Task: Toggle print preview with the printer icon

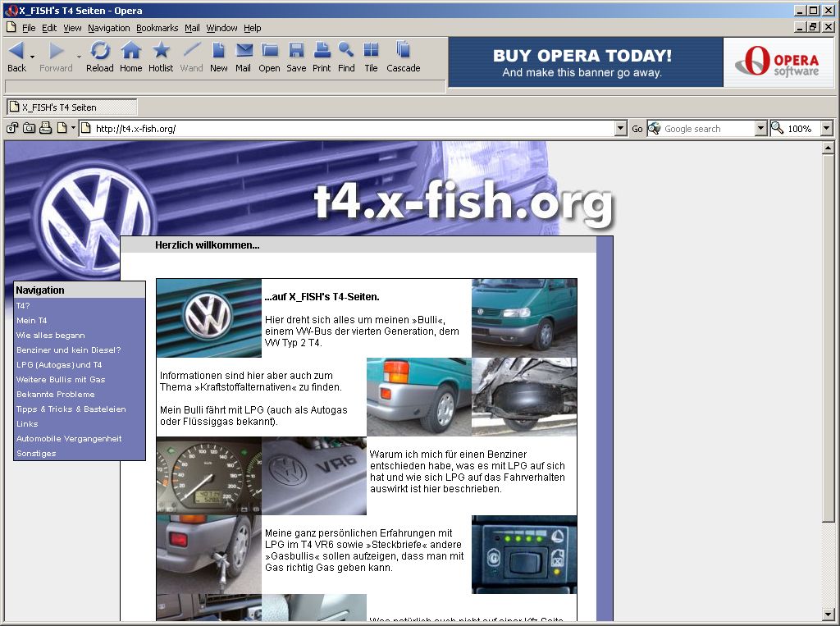Action: 46,128
